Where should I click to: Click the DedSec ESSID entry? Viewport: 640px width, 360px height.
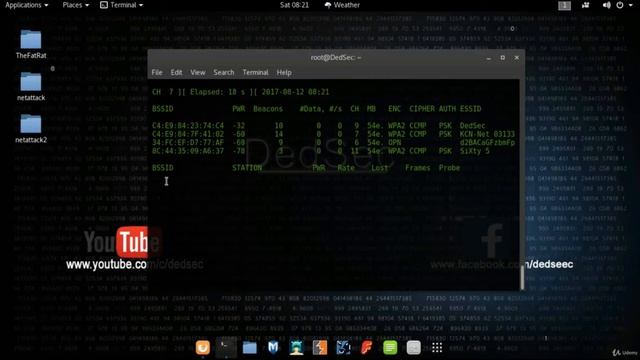pyautogui.click(x=472, y=126)
